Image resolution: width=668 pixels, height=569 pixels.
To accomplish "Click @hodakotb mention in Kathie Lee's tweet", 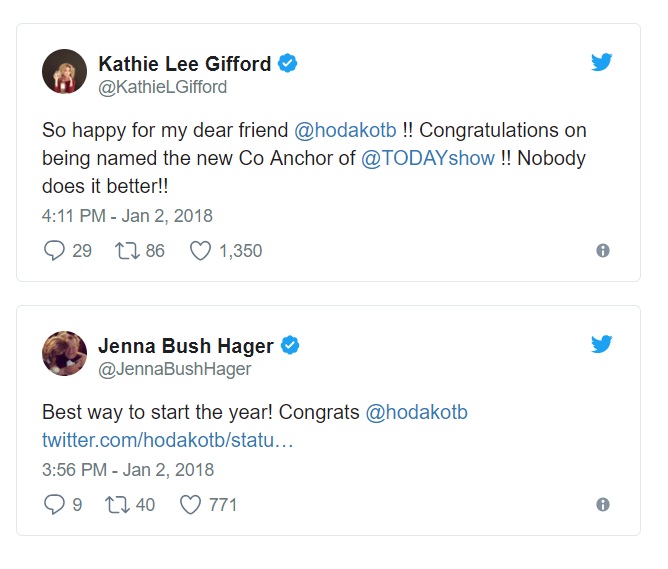I will (345, 131).
